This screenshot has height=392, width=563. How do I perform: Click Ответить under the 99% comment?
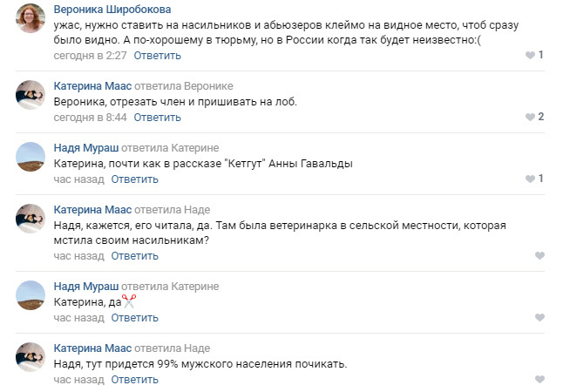(x=134, y=379)
